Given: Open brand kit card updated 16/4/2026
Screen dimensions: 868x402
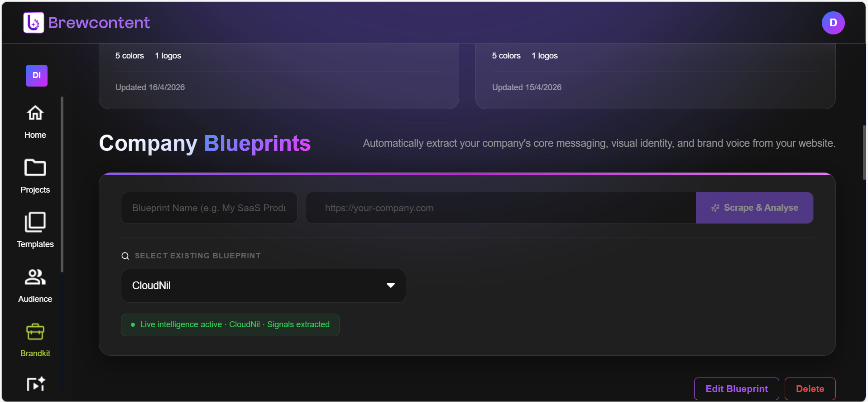Looking at the screenshot, I should click(x=279, y=76).
